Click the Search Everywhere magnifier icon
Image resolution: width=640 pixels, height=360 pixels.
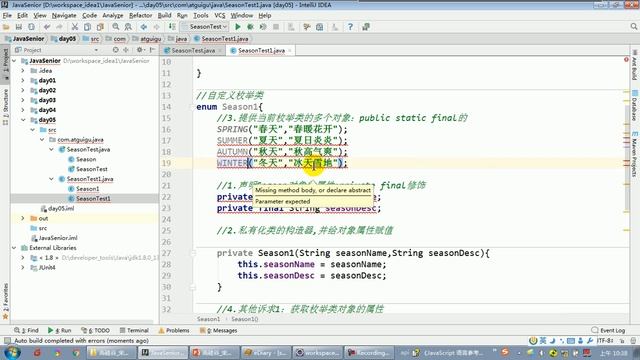pyautogui.click(x=633, y=27)
